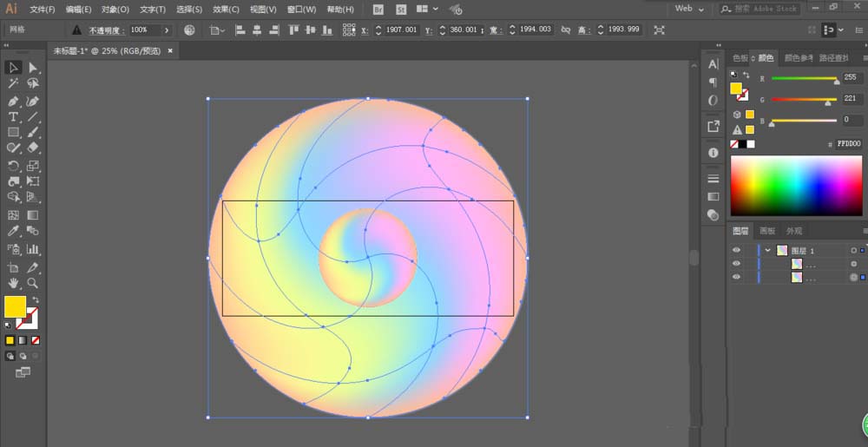The image size is (868, 447).
Task: Toggle the eye icon of the last sublayer
Action: click(x=736, y=277)
